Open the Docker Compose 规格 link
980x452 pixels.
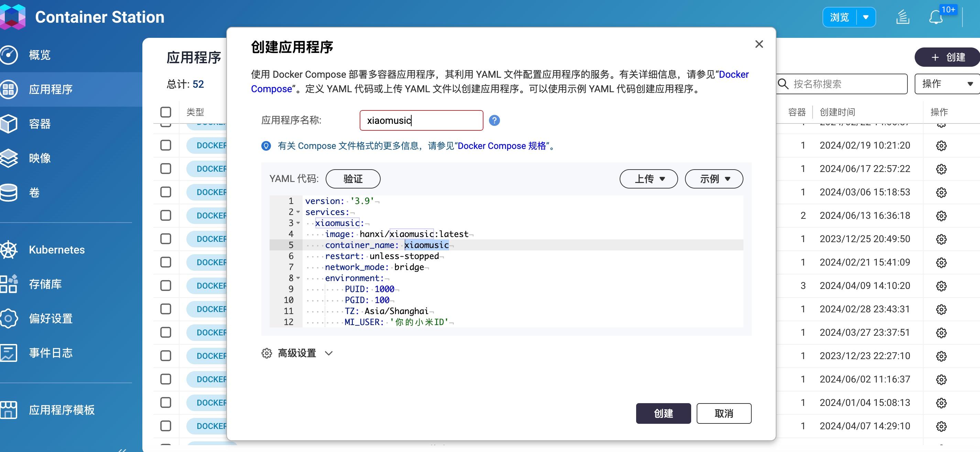502,146
